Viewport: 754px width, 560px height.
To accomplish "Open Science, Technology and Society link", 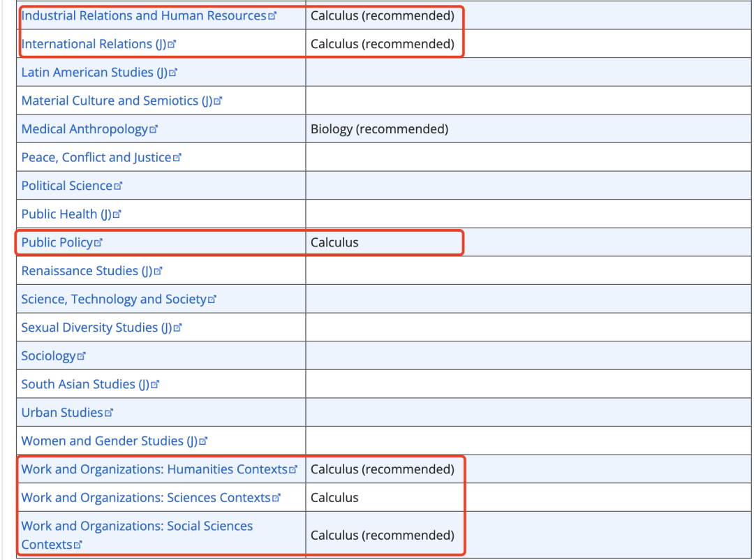I will point(114,300).
